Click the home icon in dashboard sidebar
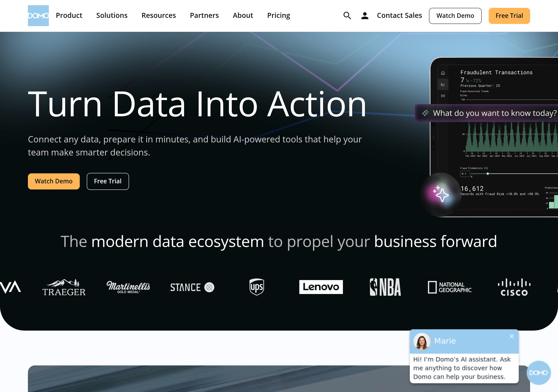Image resolution: width=558 pixels, height=392 pixels. pos(443,73)
